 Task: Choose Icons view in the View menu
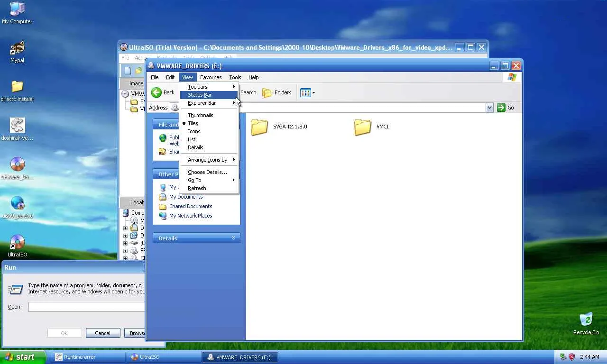[209, 131]
